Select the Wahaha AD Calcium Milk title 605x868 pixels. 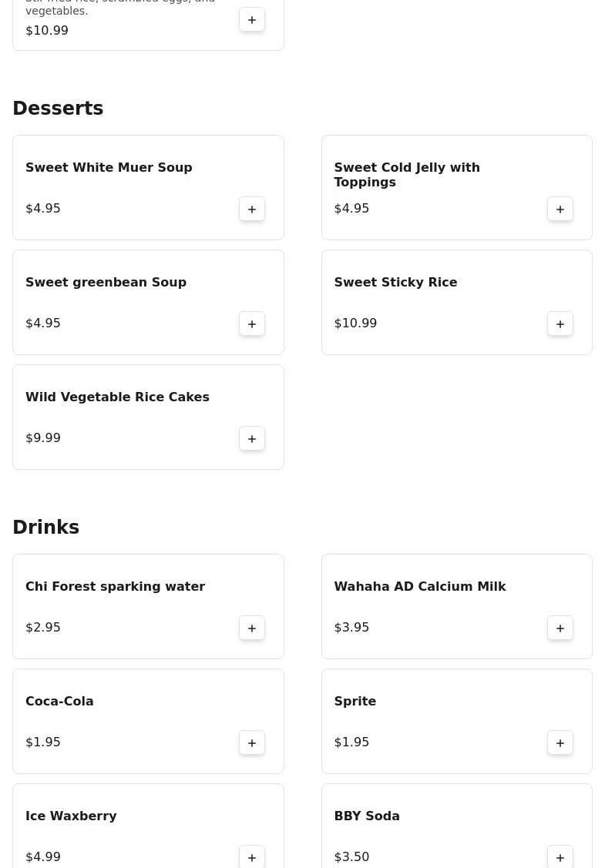(x=419, y=586)
